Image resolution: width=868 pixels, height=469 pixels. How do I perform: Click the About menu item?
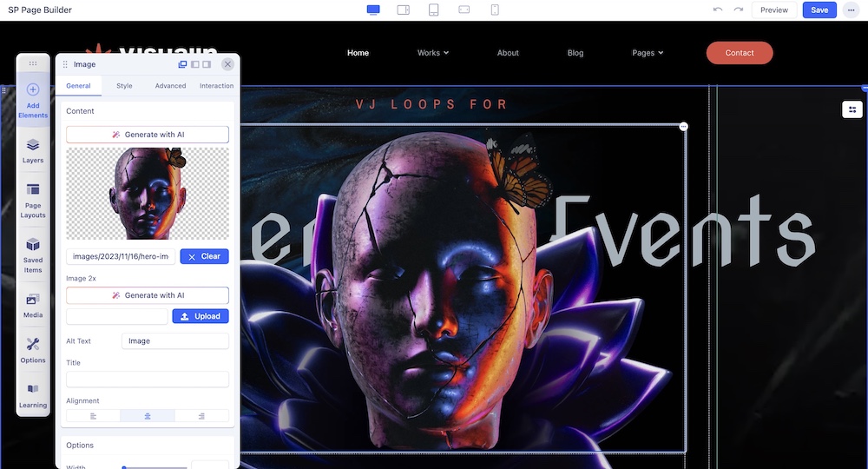(508, 53)
